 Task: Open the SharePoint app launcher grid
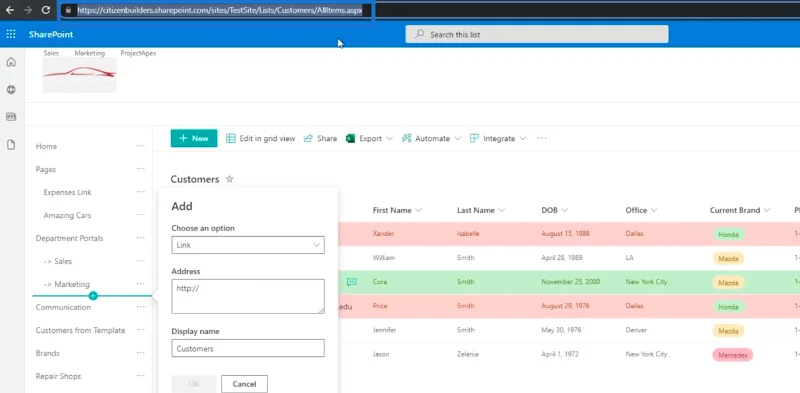point(11,34)
